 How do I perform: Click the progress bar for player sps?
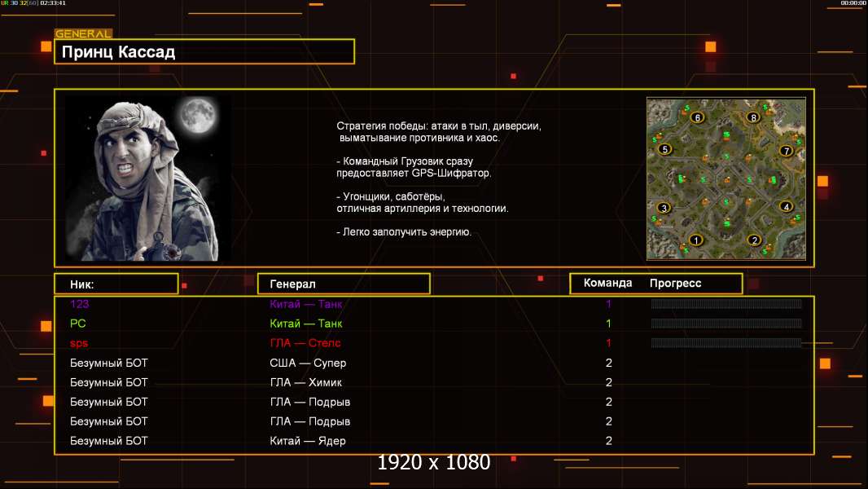click(x=726, y=343)
